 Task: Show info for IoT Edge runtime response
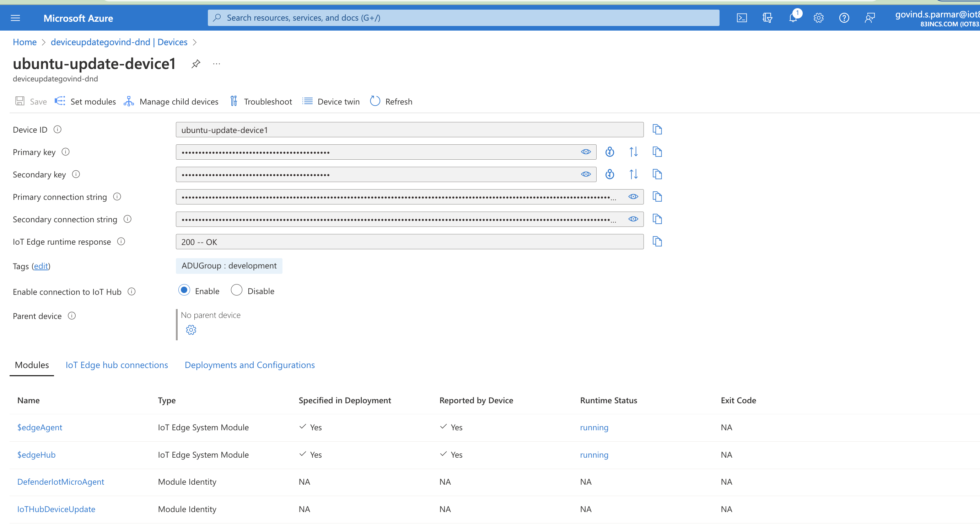click(x=121, y=241)
